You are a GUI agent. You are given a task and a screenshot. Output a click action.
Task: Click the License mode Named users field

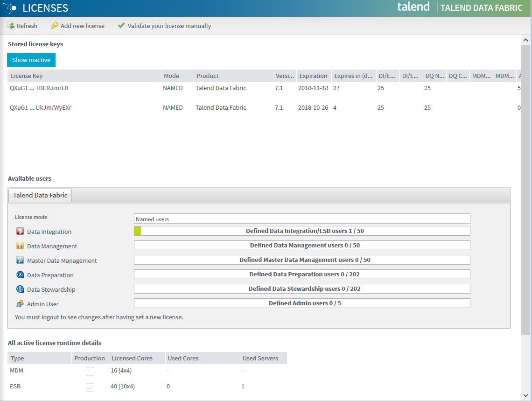pos(302,218)
